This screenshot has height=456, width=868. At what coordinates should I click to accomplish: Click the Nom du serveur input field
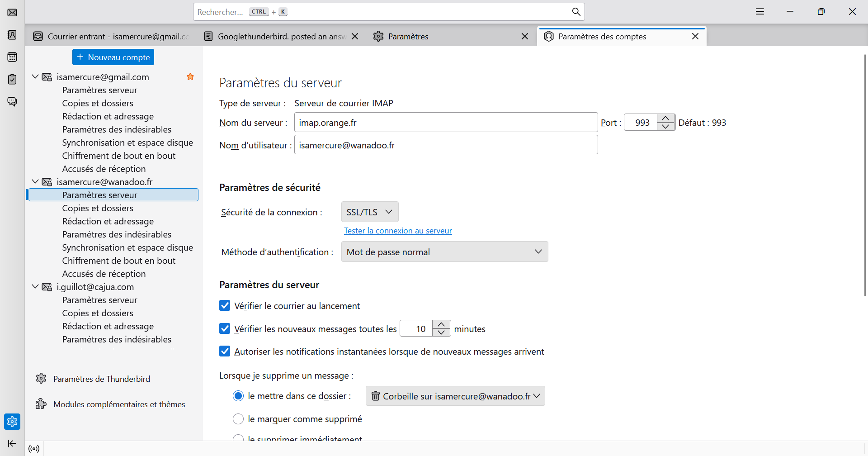coord(446,123)
